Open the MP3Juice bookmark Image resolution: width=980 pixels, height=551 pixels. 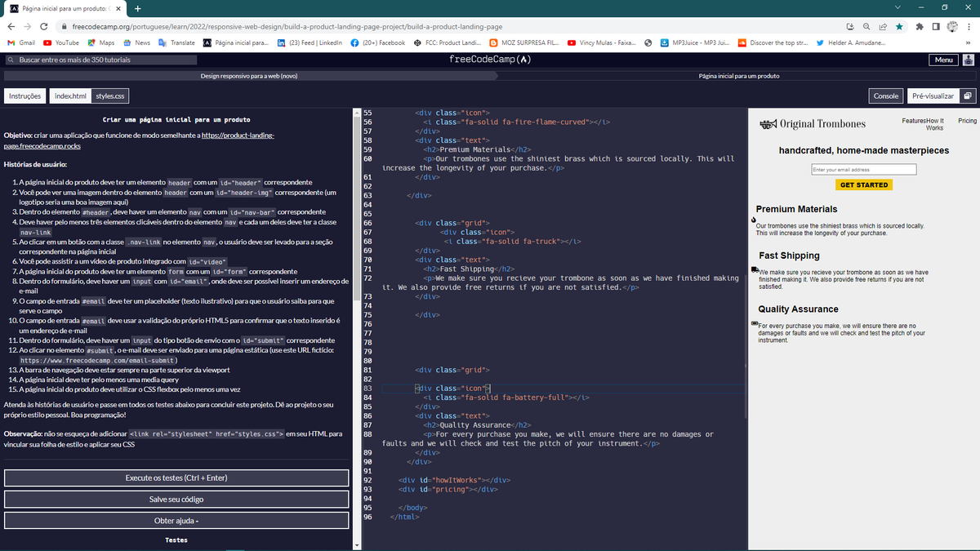point(694,42)
